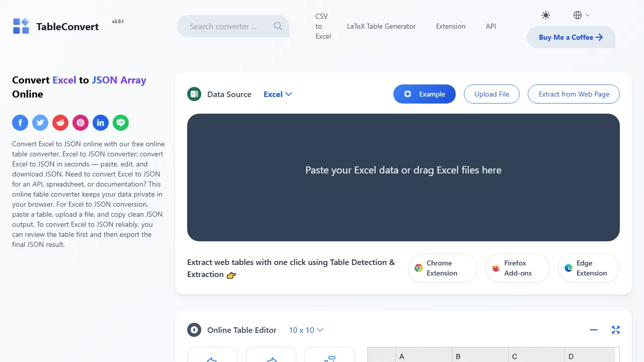This screenshot has height=362, width=644.
Task: Click the Twitter sharing icon
Action: (40, 123)
